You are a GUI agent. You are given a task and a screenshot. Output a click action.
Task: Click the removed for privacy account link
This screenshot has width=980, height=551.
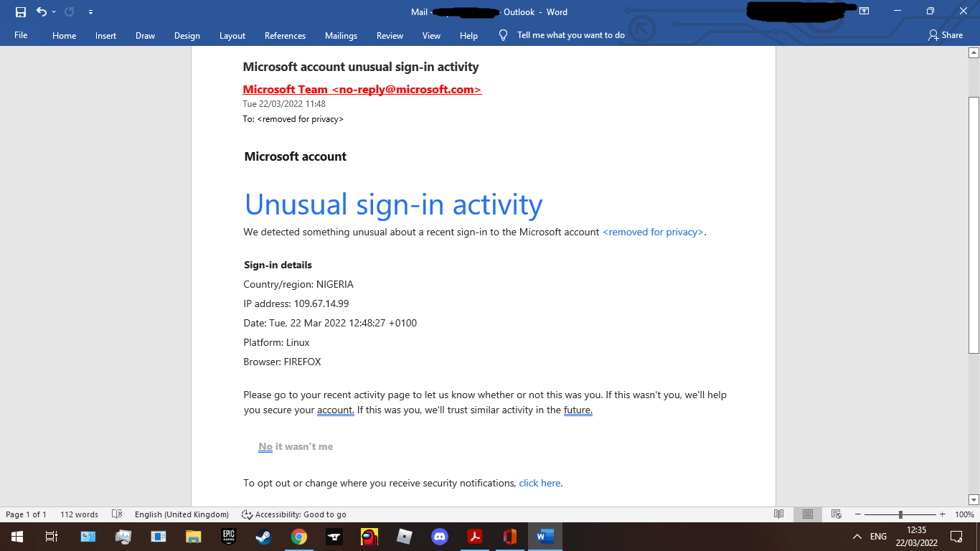(x=653, y=232)
